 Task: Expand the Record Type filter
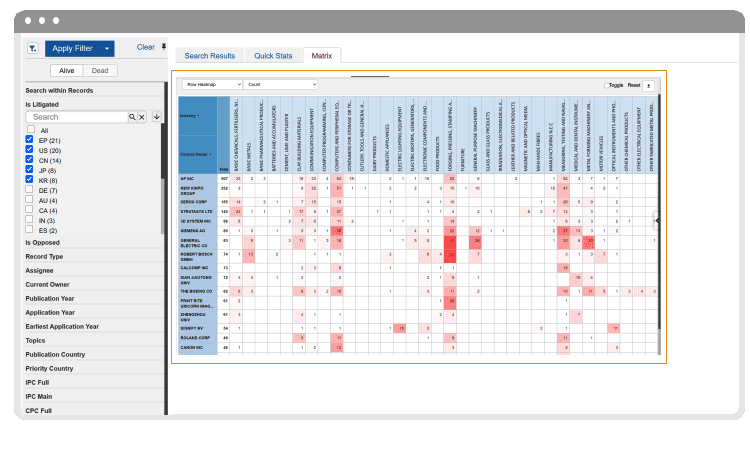(x=44, y=256)
